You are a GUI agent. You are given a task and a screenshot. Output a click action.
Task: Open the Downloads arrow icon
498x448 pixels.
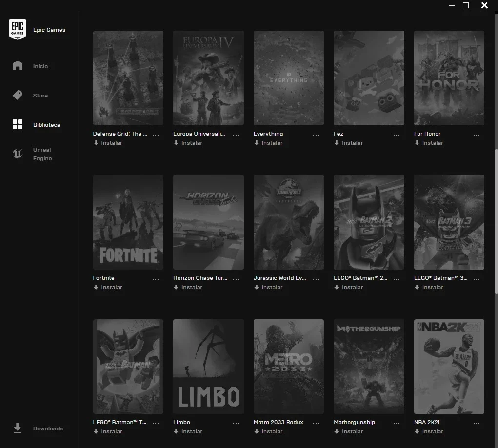coord(18,428)
